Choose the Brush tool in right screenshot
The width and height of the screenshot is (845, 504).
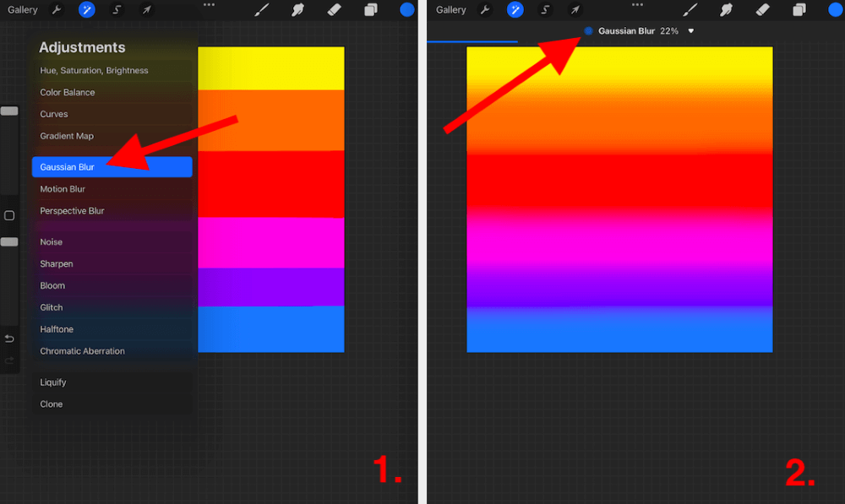point(690,9)
